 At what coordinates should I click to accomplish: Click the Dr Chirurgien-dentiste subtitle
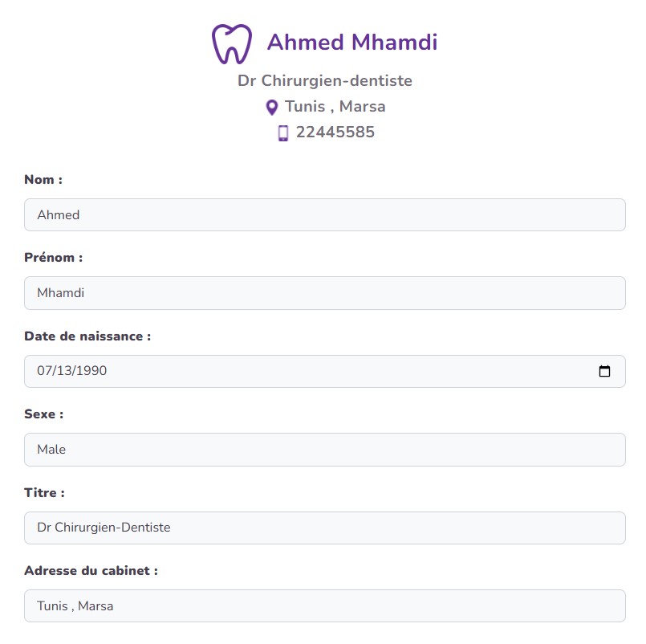click(x=324, y=81)
